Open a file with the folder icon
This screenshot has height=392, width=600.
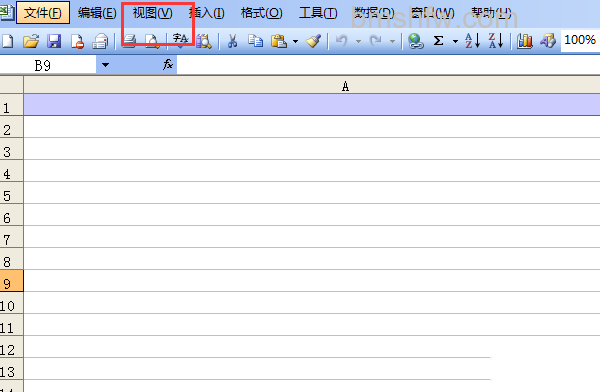point(31,41)
